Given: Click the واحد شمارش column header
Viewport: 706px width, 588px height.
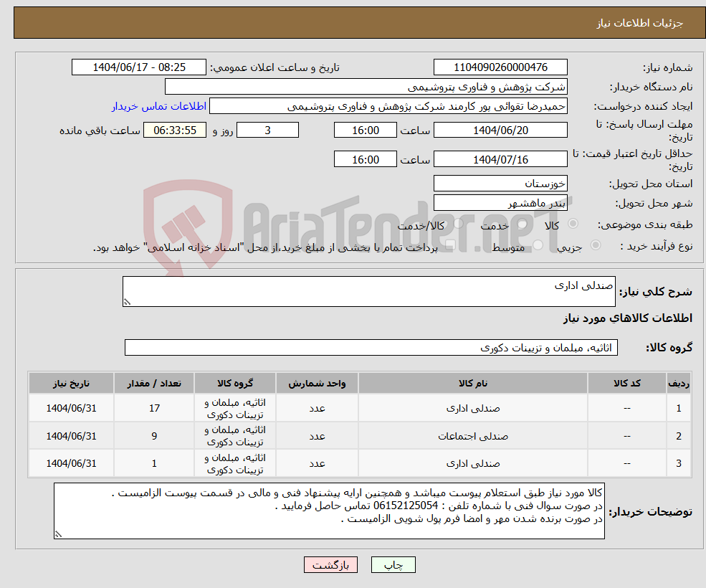Looking at the screenshot, I should coord(317,383).
